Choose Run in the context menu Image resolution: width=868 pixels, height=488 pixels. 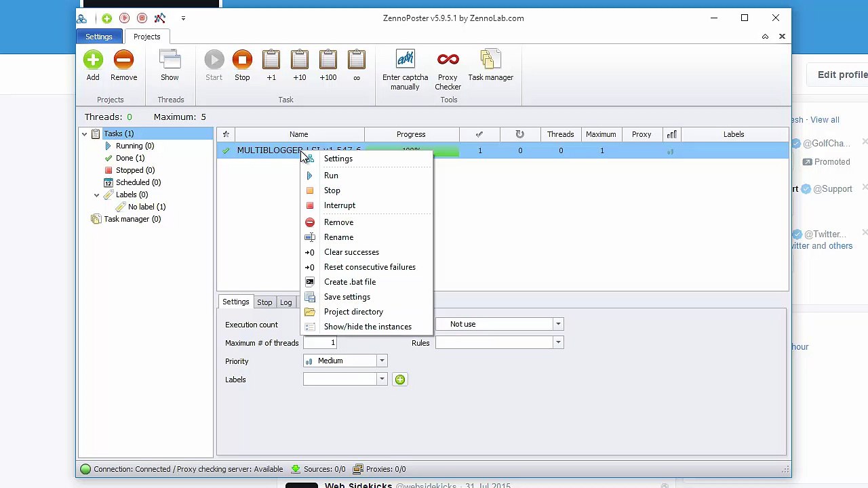[366, 176]
